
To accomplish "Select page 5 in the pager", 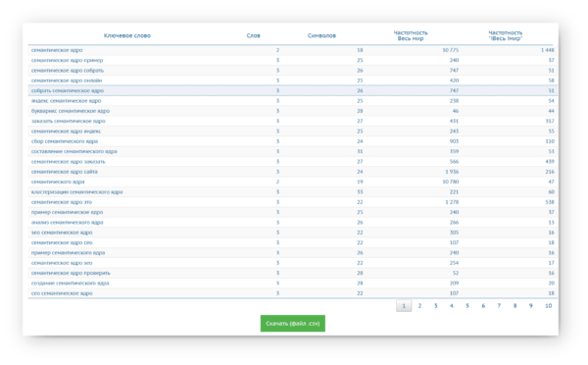I will click(467, 306).
